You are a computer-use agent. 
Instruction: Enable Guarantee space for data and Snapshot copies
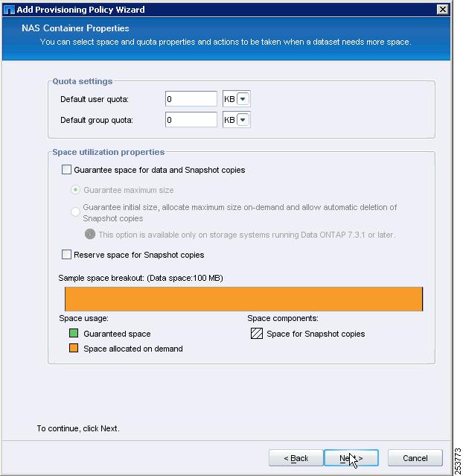pos(66,169)
